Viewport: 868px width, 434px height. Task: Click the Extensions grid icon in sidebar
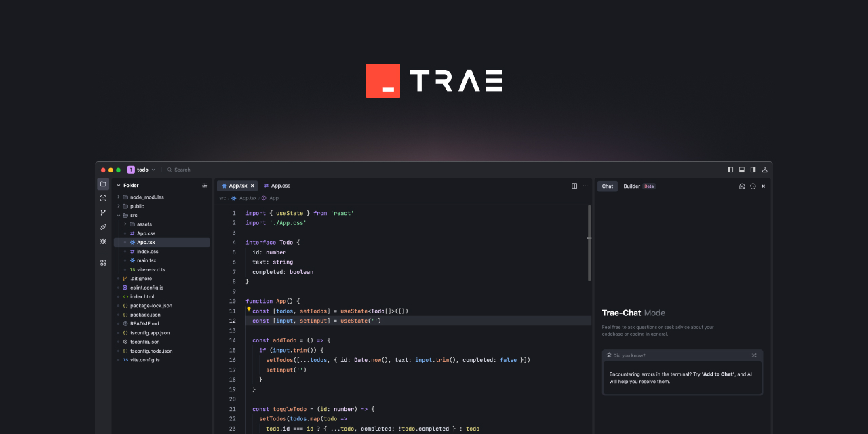coord(103,262)
